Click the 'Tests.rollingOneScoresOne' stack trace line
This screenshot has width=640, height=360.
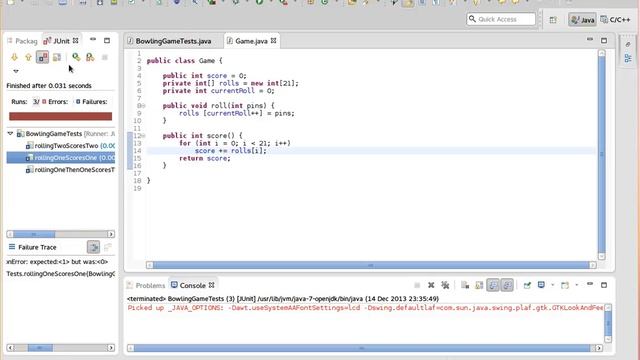pyautogui.click(x=60, y=273)
